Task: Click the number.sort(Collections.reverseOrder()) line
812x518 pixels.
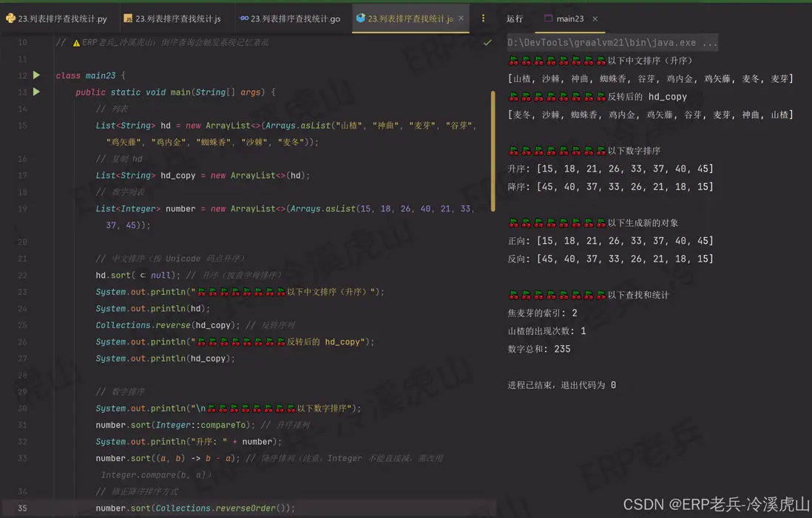Action: coord(195,508)
